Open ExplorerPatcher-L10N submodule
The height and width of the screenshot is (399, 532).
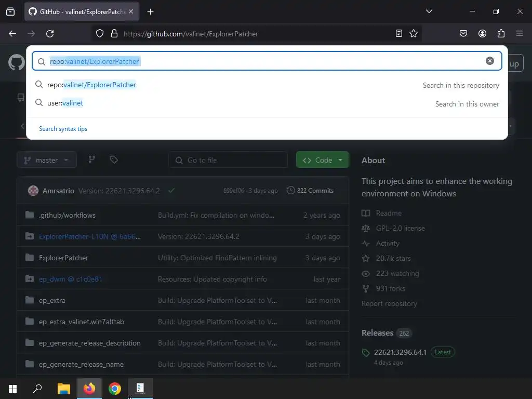(x=90, y=236)
